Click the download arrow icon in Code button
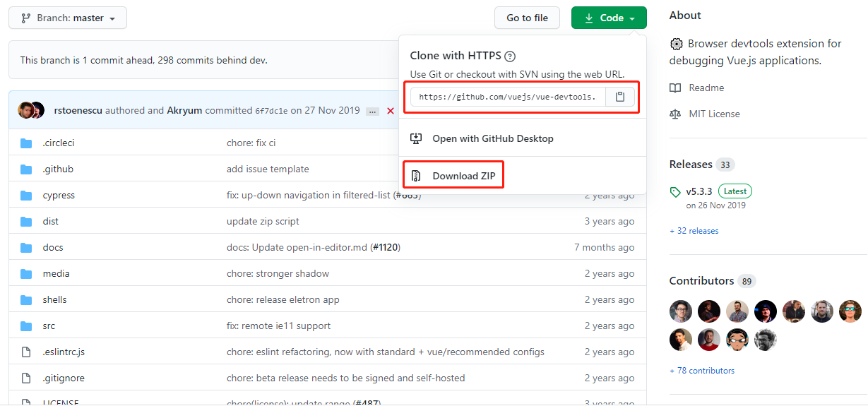 (589, 18)
